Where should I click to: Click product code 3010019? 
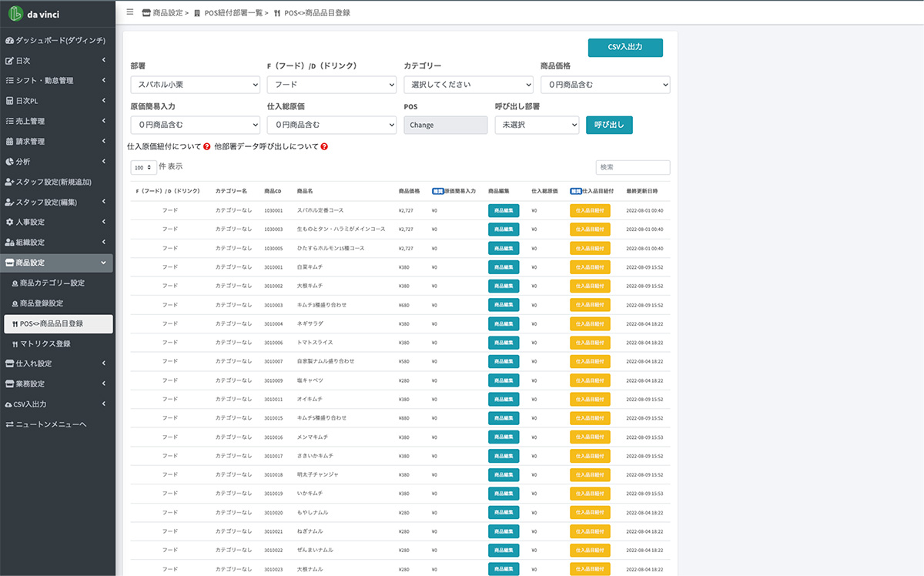[x=273, y=494]
